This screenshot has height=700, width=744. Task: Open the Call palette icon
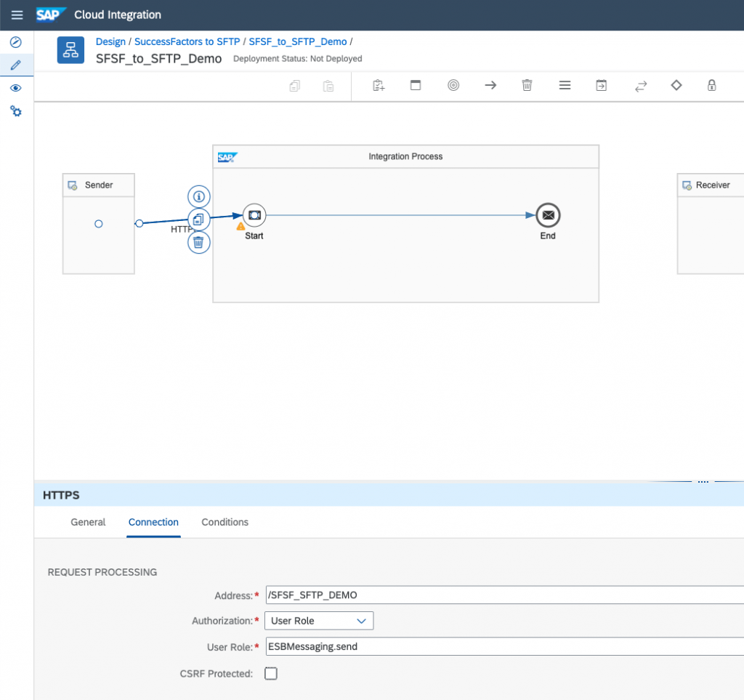(601, 85)
